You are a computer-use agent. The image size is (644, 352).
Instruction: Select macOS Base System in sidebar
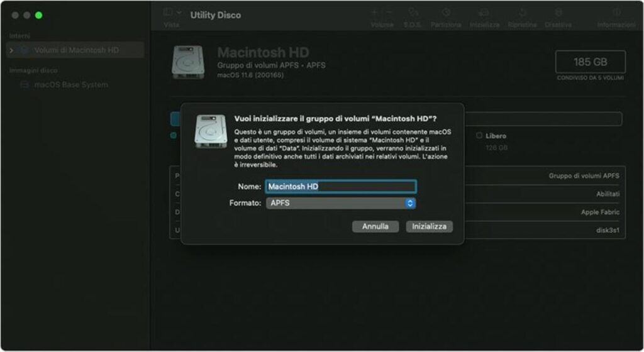point(71,85)
